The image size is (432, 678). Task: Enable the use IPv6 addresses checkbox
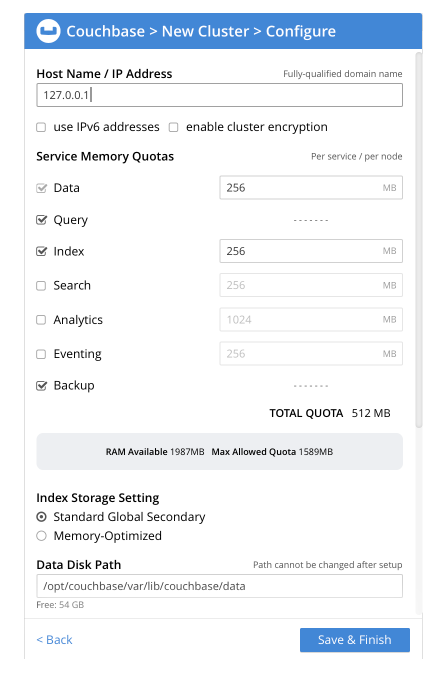tap(41, 127)
